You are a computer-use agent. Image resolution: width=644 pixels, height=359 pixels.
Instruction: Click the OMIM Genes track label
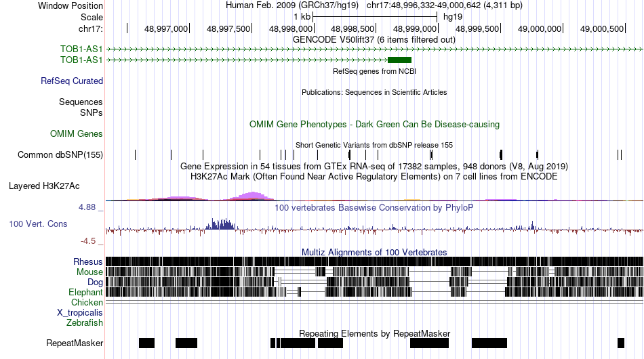77,133
